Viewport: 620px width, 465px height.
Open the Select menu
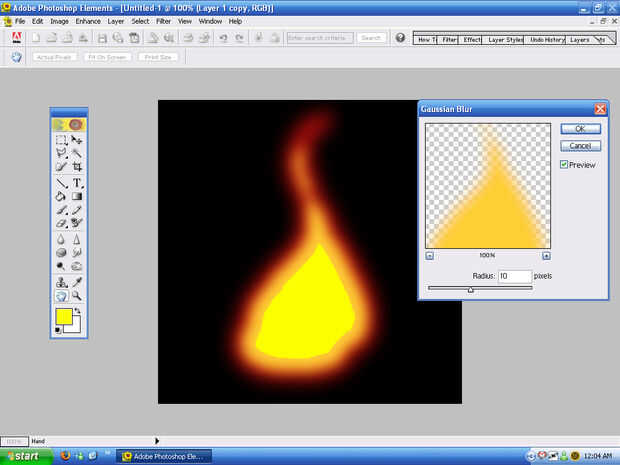click(x=140, y=21)
